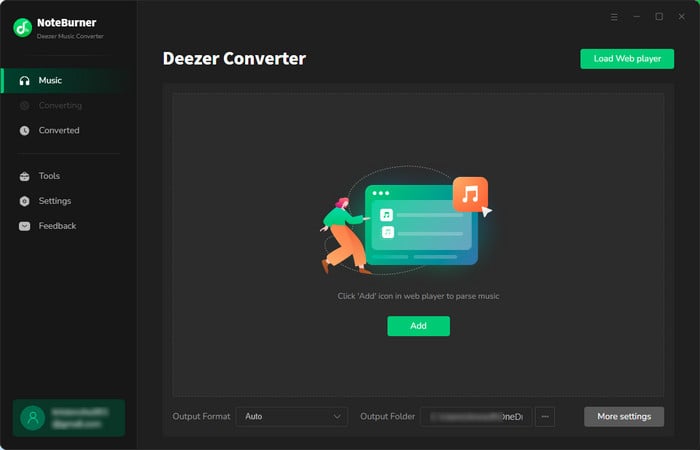This screenshot has width=700, height=450.
Task: Click 'Click Add icon in web player' hint text
Action: (x=418, y=296)
